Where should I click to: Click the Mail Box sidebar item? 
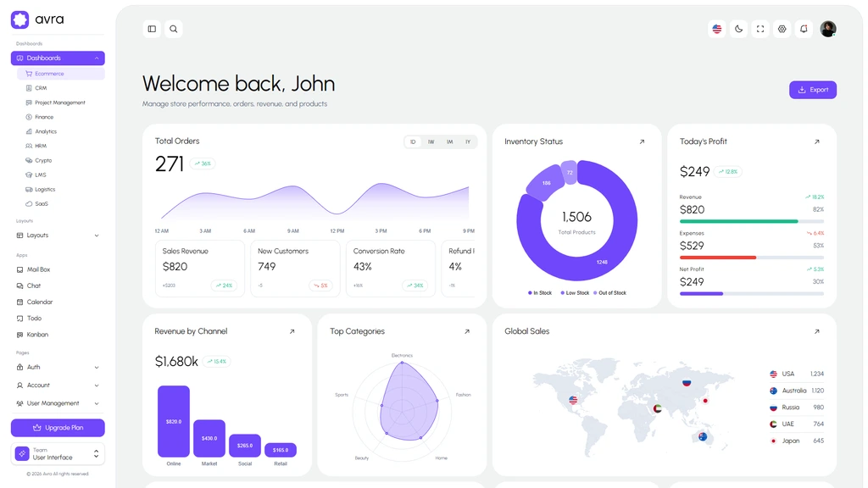point(58,269)
